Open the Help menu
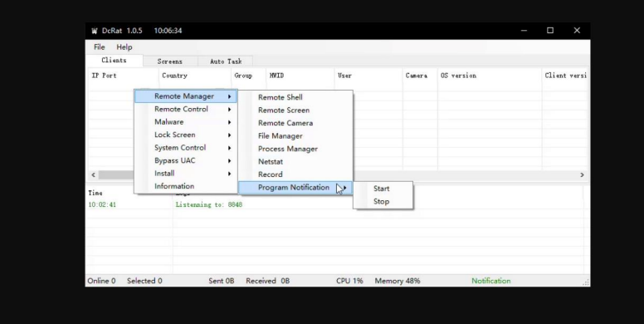The width and height of the screenshot is (644, 324). (124, 47)
